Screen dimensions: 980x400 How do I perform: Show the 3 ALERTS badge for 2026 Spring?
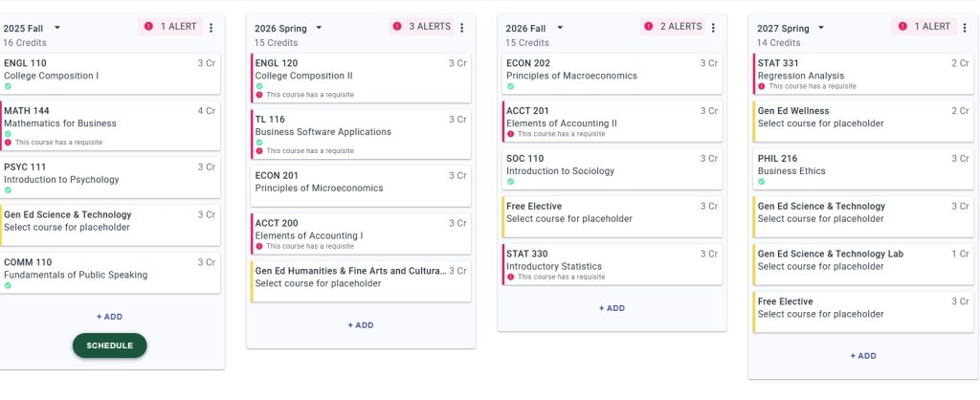click(x=421, y=27)
